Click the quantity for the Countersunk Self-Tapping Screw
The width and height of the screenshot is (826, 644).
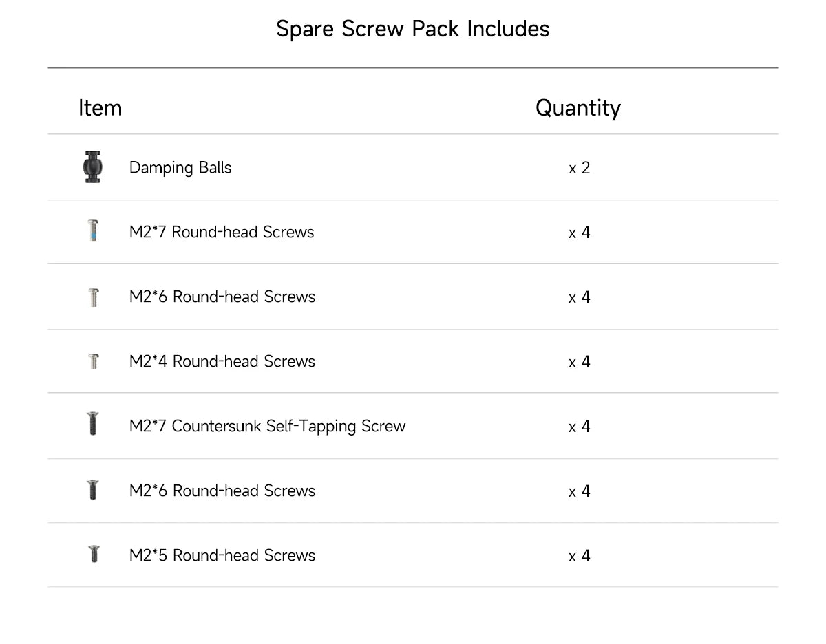579,427
